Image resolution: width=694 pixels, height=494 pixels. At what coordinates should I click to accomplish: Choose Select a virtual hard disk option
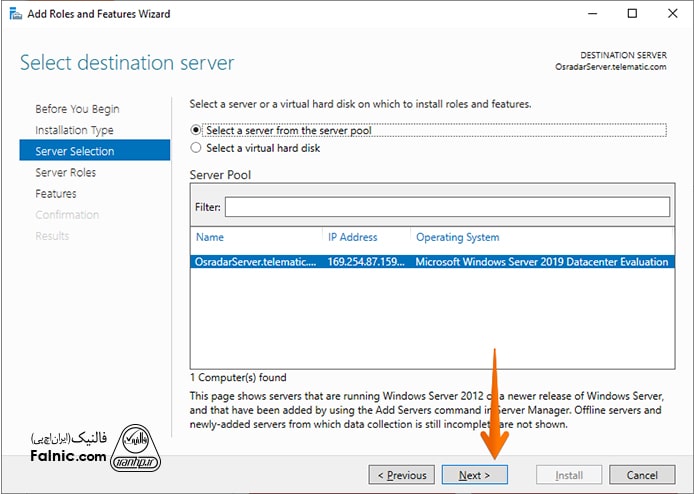pyautogui.click(x=196, y=148)
